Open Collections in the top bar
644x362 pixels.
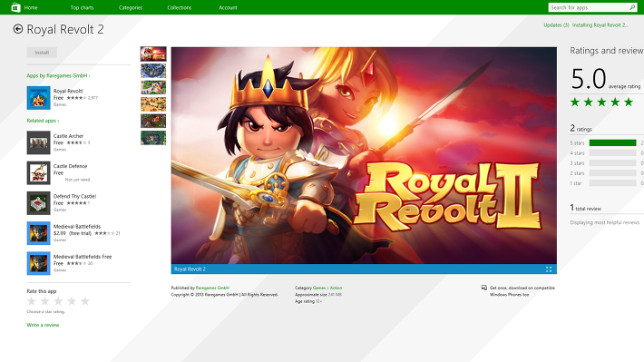pos(180,7)
